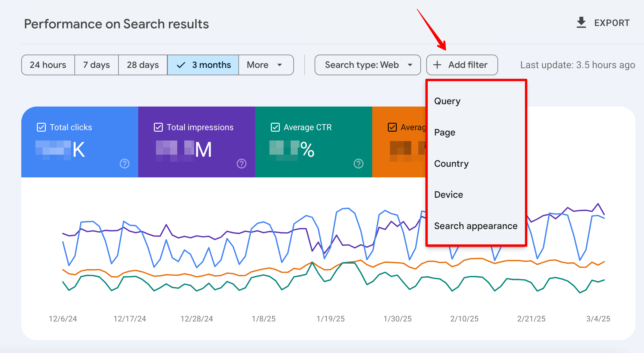Choose Query from the filter menu
This screenshot has height=353, width=644.
tap(447, 101)
